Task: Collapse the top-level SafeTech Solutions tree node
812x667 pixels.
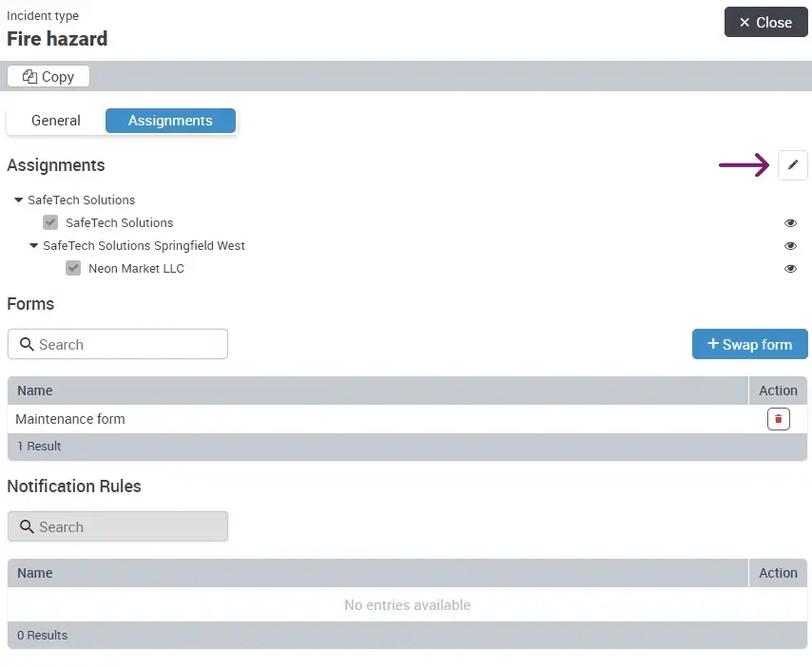Action: (18, 200)
